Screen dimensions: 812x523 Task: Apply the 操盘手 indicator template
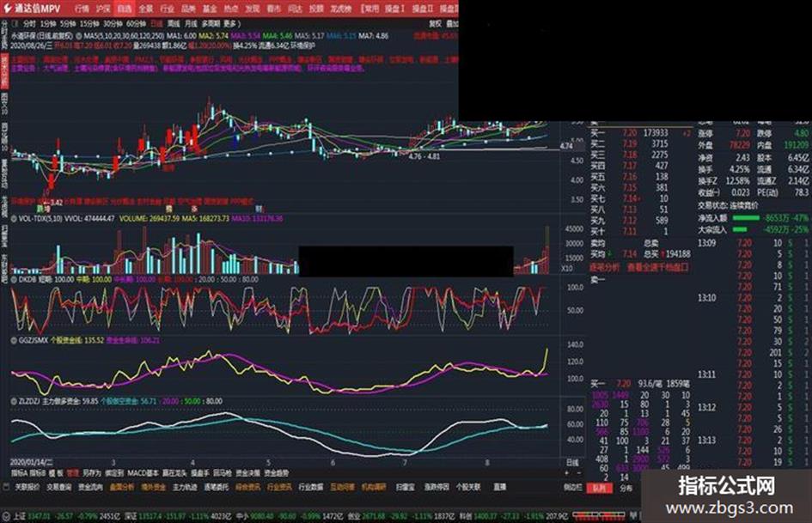200,473
